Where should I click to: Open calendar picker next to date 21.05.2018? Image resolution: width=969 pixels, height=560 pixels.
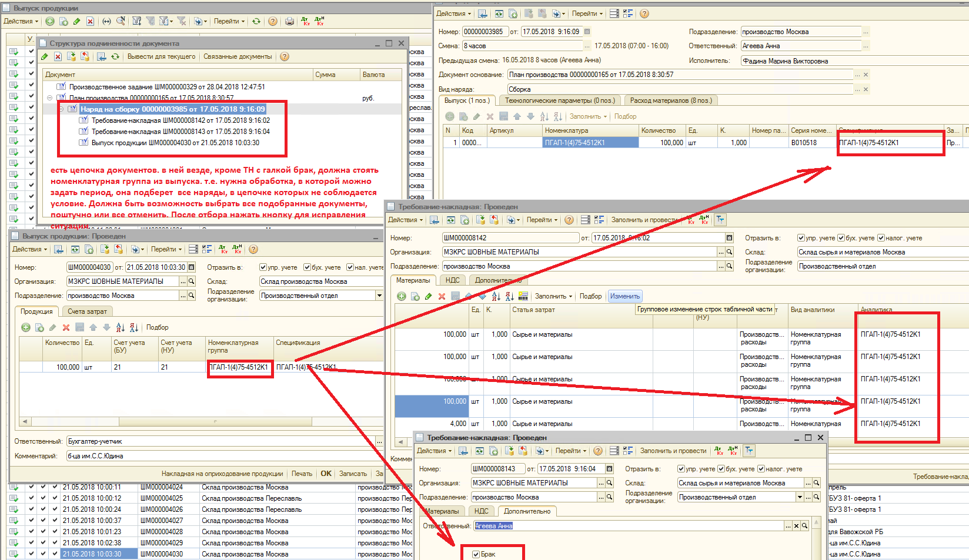[x=191, y=267]
